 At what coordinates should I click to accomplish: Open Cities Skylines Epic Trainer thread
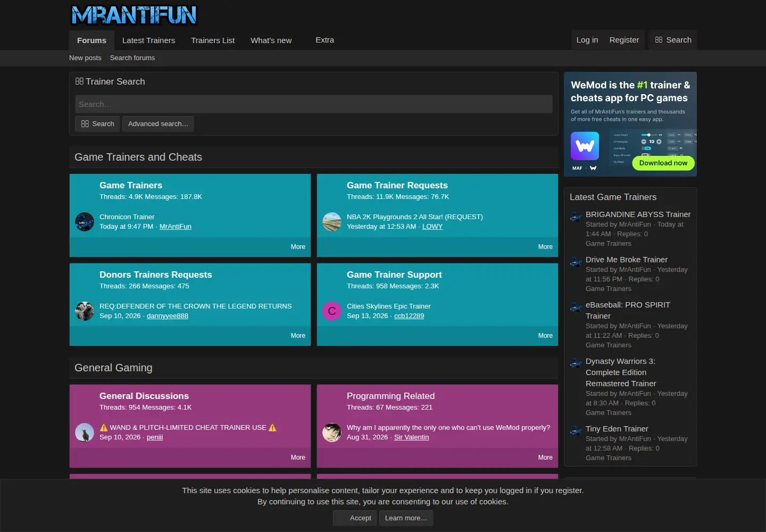[x=388, y=306]
